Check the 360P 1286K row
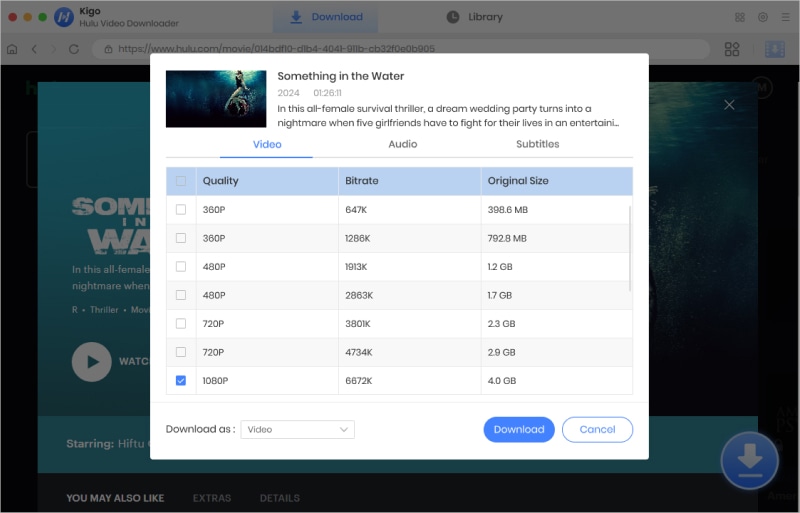Viewport: 800px width, 513px height. click(181, 238)
